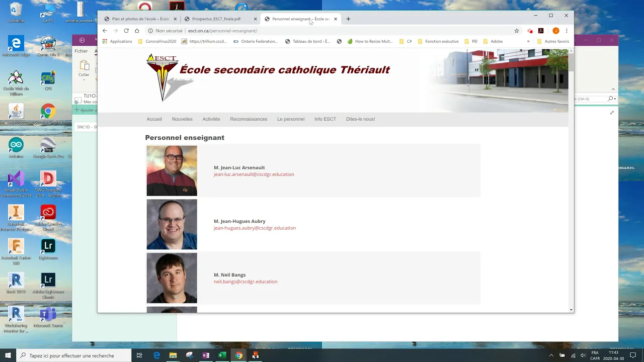Open the Autres favoris bookmark folder
644x362 pixels.
pos(553,41)
